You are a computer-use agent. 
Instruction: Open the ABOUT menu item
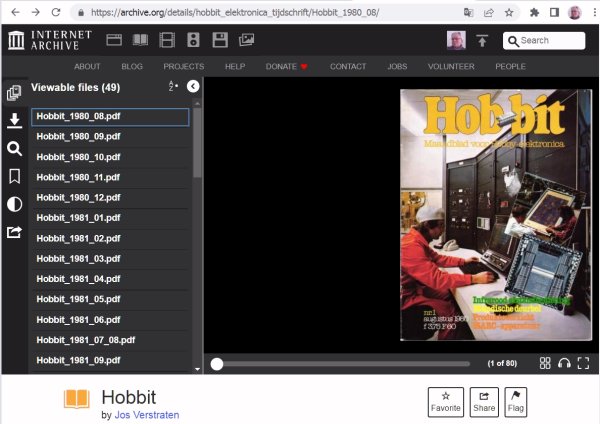(x=87, y=67)
